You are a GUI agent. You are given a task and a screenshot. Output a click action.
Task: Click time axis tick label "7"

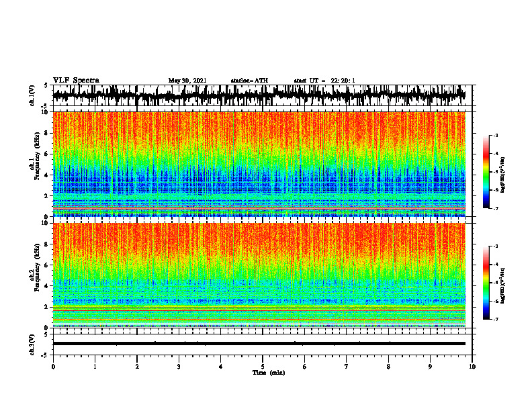(x=347, y=367)
